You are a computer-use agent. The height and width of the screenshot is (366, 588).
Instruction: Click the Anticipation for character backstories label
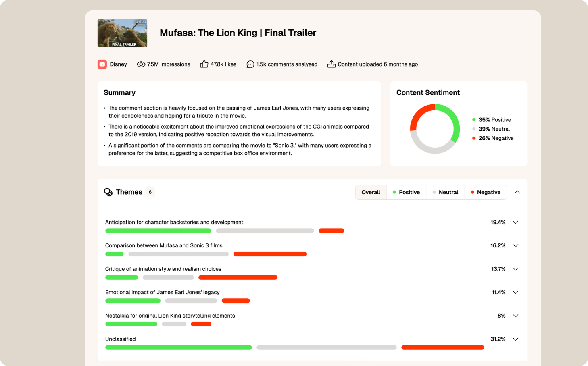[174, 223]
